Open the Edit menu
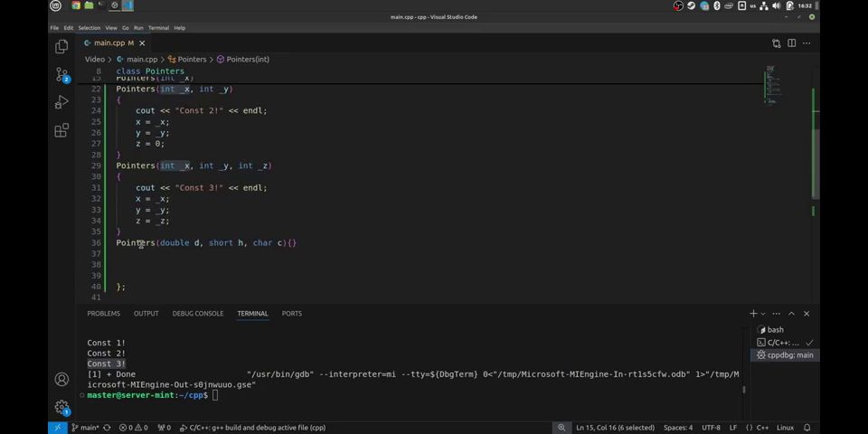This screenshot has height=434, width=868. click(68, 28)
